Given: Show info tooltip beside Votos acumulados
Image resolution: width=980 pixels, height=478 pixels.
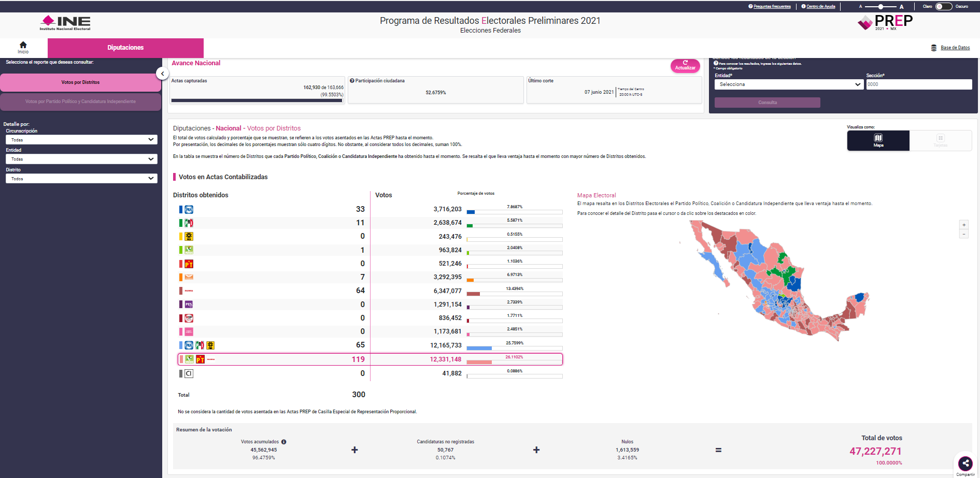Looking at the screenshot, I should (284, 442).
